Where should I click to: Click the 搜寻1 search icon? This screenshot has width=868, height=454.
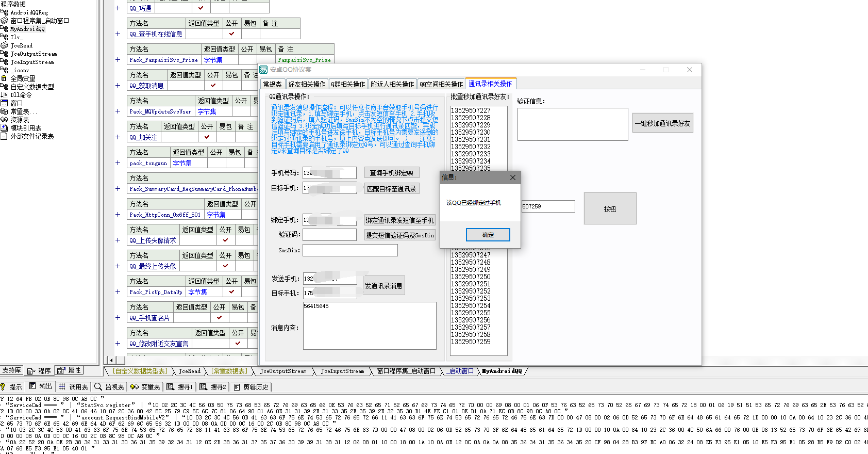(170, 386)
